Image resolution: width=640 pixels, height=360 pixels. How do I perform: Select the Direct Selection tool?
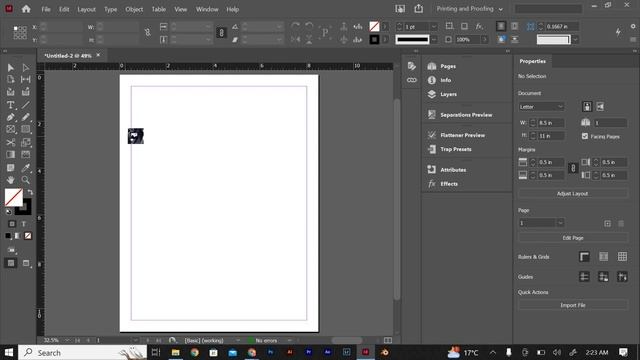(x=26, y=67)
